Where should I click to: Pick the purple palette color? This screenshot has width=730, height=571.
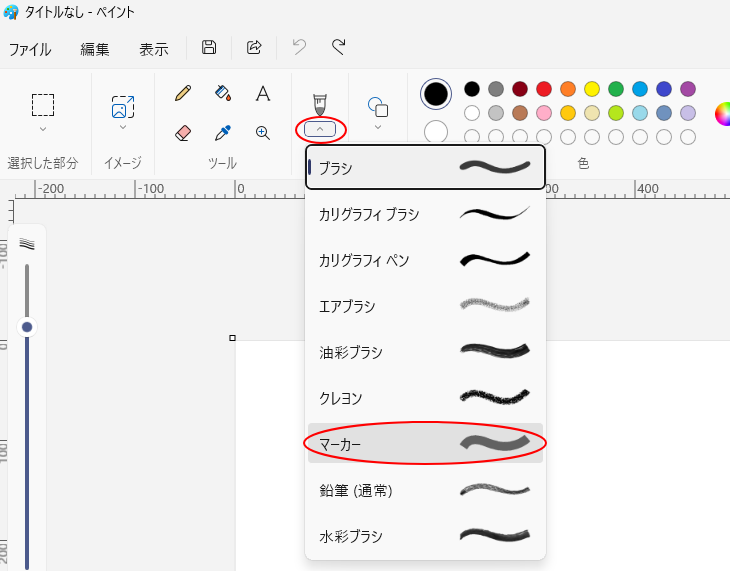[688, 89]
